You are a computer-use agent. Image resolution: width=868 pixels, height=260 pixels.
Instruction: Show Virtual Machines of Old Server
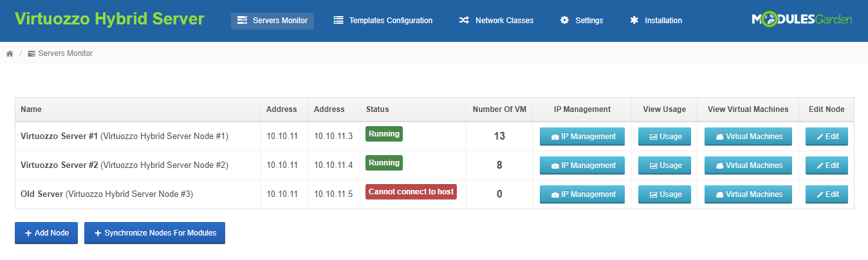click(x=748, y=194)
